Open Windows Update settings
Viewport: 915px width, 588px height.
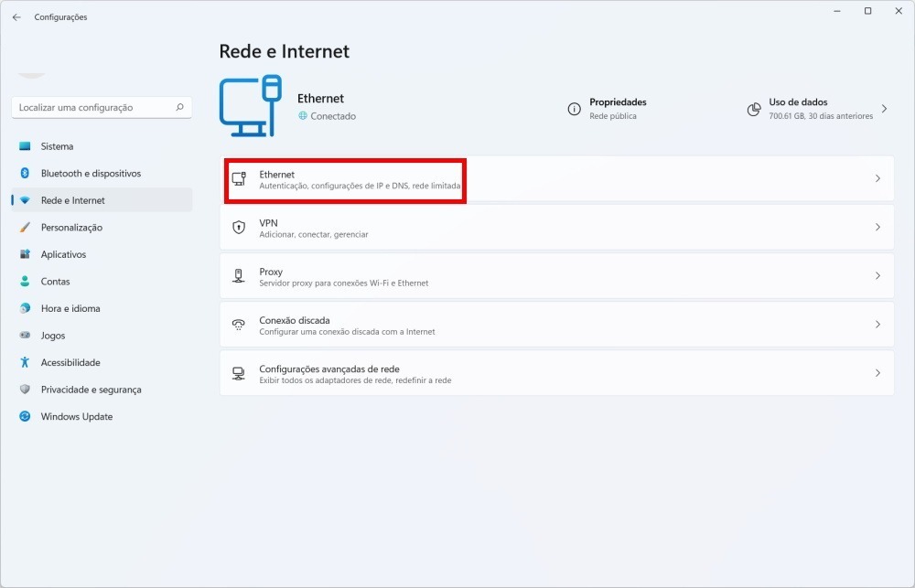102,416
